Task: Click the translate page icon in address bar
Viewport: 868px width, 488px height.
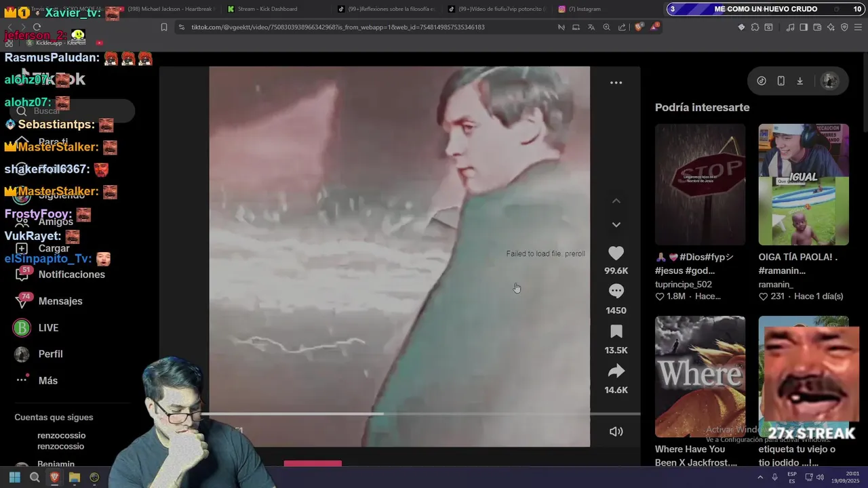Action: (x=591, y=27)
